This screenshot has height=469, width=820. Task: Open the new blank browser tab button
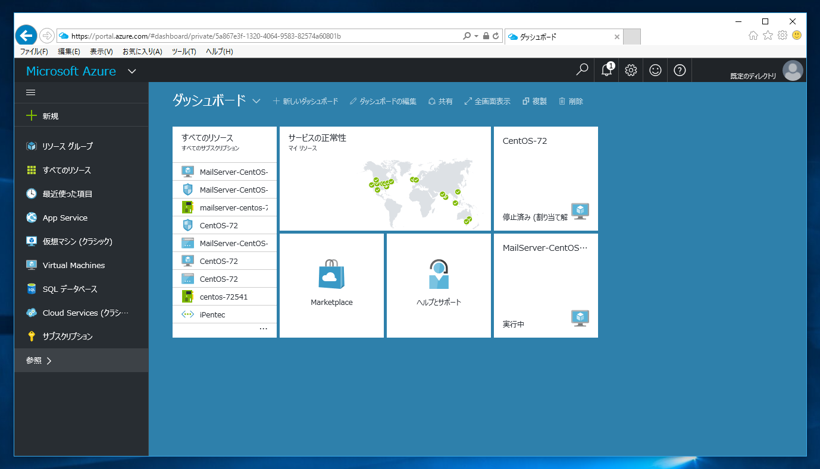tap(632, 37)
